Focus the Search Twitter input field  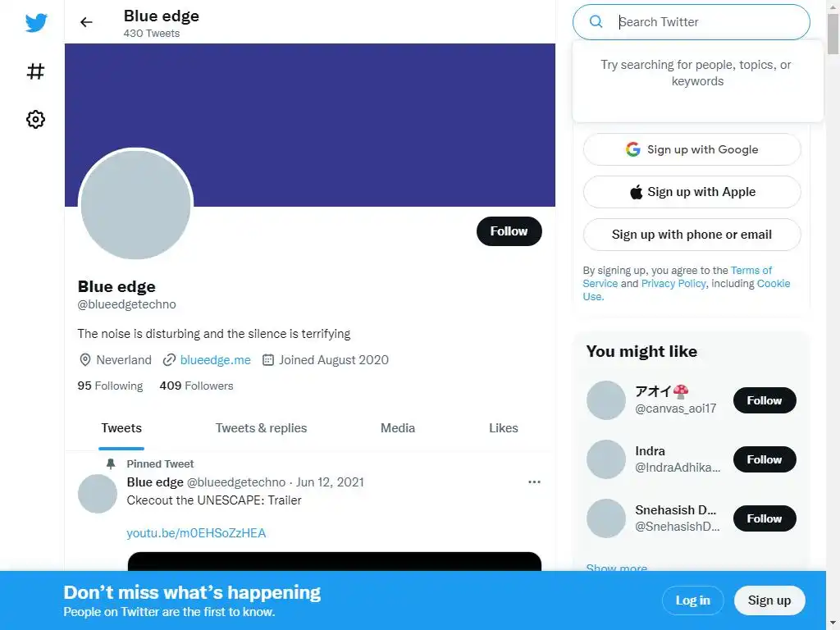(x=705, y=22)
